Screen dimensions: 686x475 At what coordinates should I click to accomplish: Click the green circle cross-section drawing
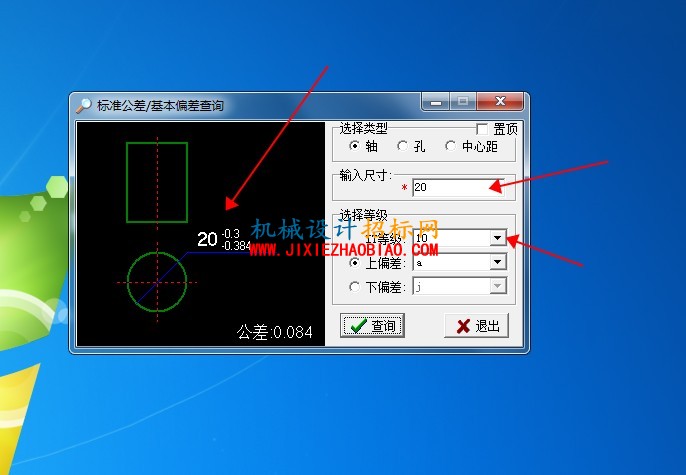157,282
